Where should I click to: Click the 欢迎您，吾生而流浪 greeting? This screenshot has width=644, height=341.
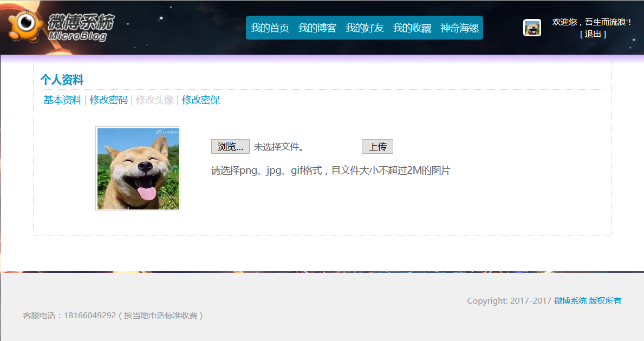[591, 22]
